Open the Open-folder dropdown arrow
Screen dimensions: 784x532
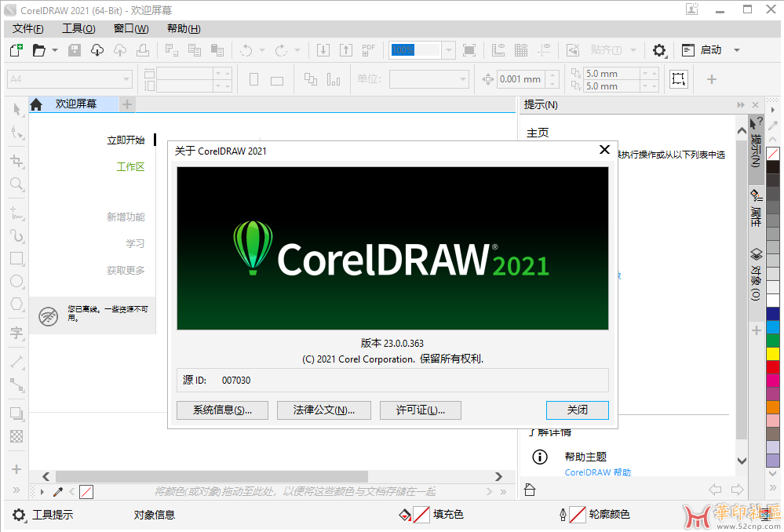(55, 50)
